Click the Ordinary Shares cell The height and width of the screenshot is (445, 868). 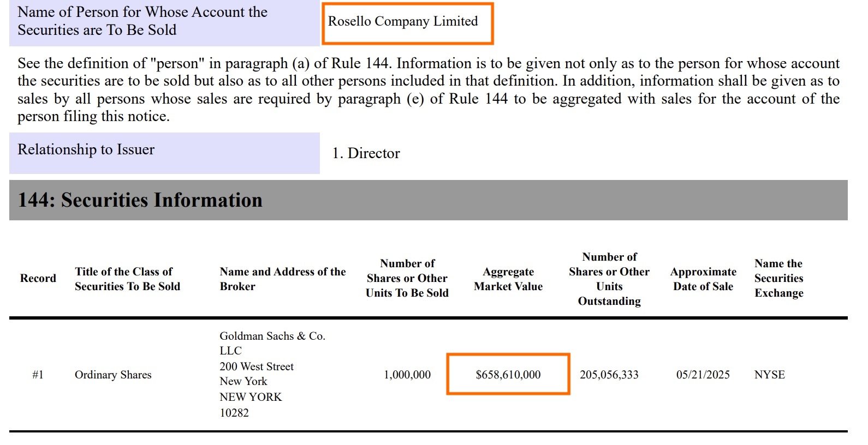(113, 375)
